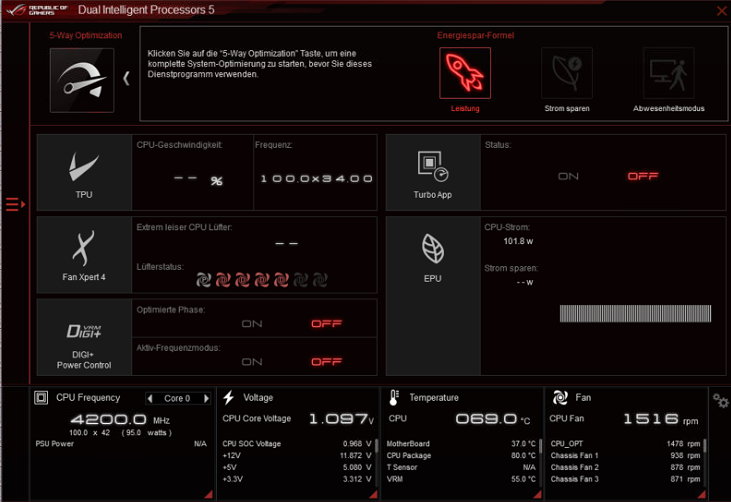Click the Fan list scrollbar
This screenshot has height=502, width=731.
point(704,445)
